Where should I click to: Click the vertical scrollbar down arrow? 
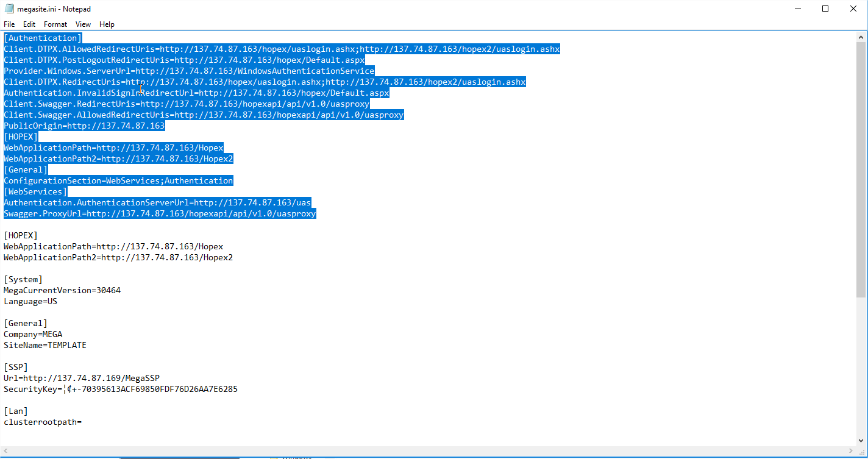point(861,441)
